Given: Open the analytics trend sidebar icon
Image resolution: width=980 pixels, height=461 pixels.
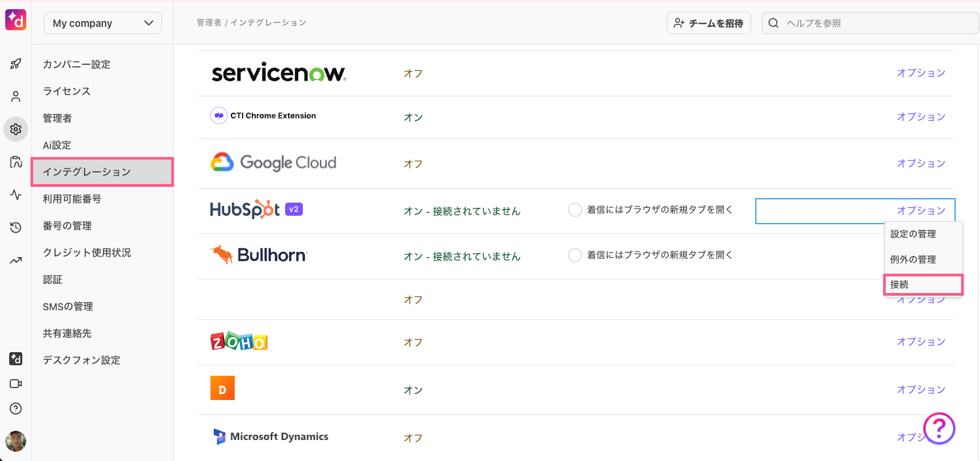Looking at the screenshot, I should [x=16, y=260].
